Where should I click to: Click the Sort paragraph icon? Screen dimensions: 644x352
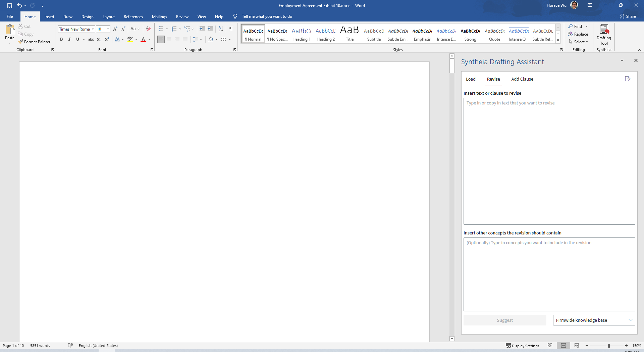pos(221,29)
